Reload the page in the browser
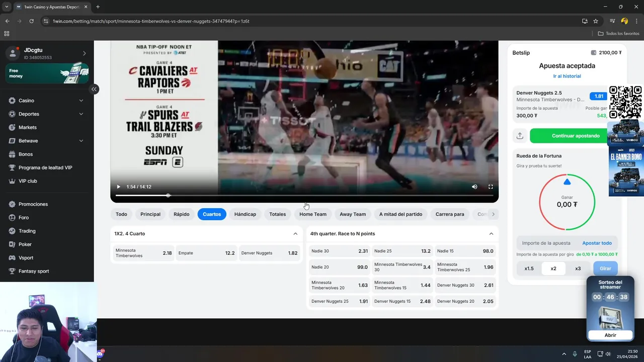The width and height of the screenshot is (644, 362). [31, 21]
